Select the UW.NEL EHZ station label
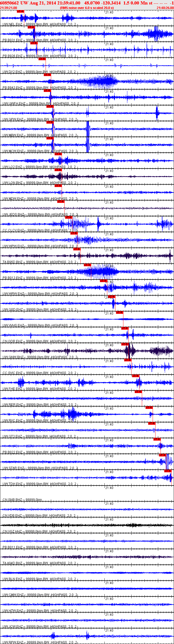 pos(12,24)
